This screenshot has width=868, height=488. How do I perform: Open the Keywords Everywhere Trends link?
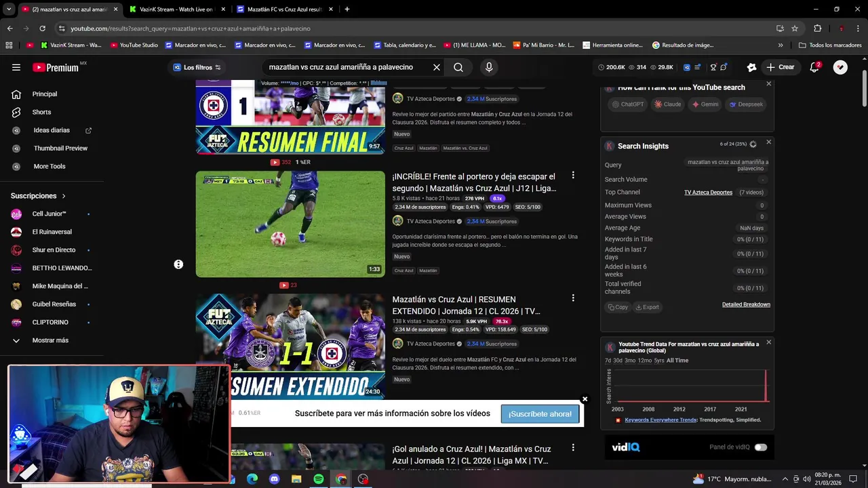660,420
